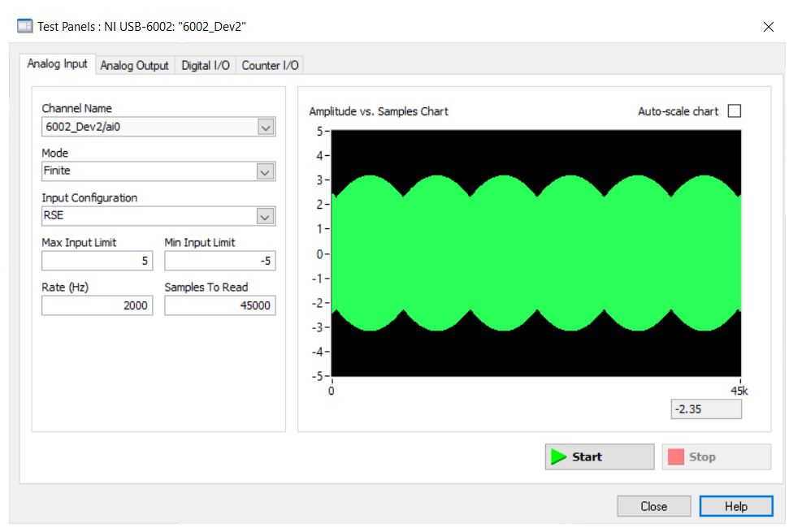
Task: Close the window with the X button
Action: 768,27
